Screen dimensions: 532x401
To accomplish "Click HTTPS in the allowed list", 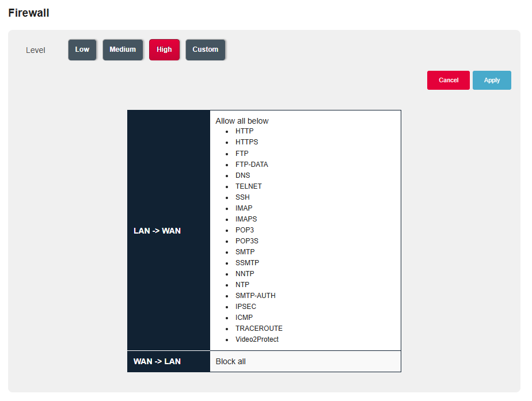I will pyautogui.click(x=246, y=142).
